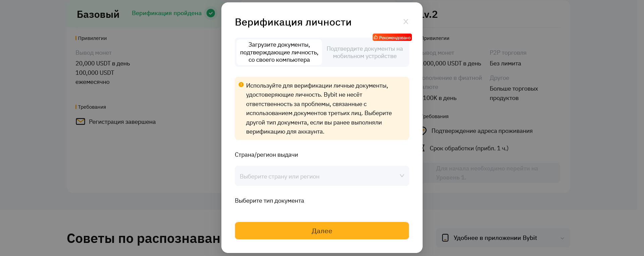Click the hourglass processing time icon
This screenshot has width=644, height=256.
pos(423,148)
